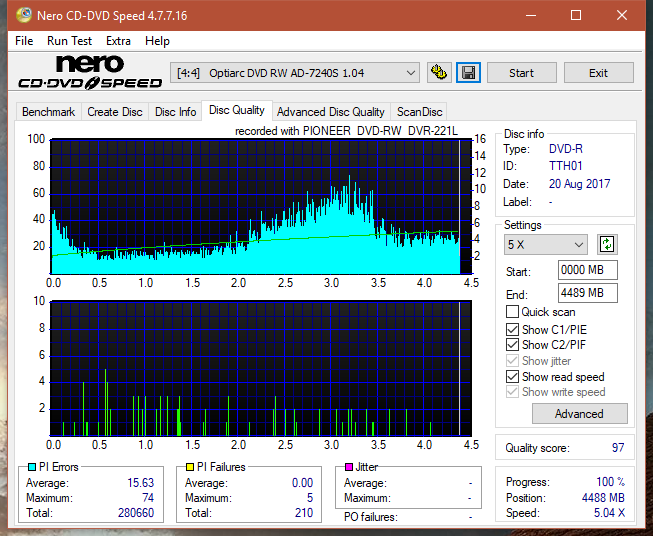This screenshot has width=653, height=536.
Task: Maximize the Nero CD-DVD Speed window
Action: point(576,15)
